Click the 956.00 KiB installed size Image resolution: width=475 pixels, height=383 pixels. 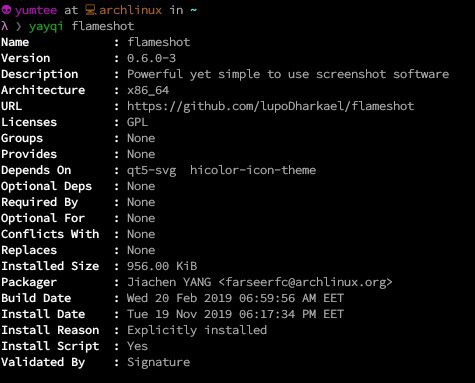click(162, 266)
